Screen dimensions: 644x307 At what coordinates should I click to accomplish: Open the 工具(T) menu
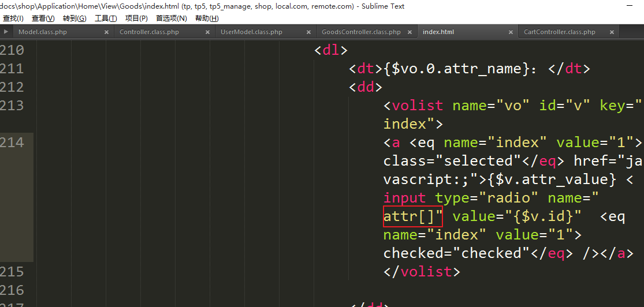click(106, 18)
